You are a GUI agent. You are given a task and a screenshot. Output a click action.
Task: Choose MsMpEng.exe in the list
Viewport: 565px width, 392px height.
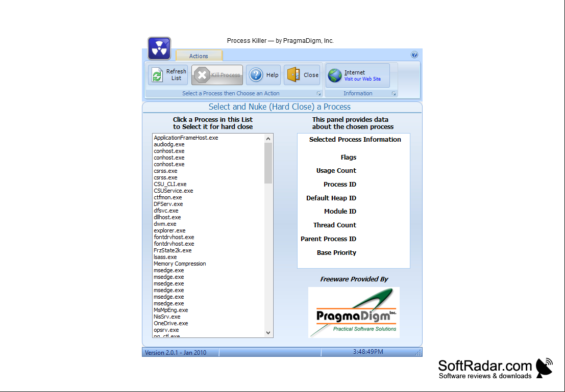coord(171,310)
